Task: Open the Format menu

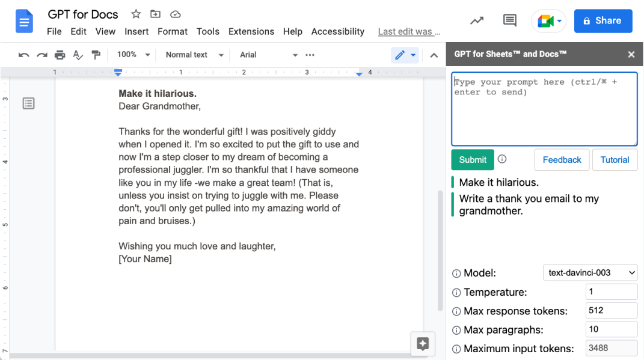Action: (x=173, y=31)
